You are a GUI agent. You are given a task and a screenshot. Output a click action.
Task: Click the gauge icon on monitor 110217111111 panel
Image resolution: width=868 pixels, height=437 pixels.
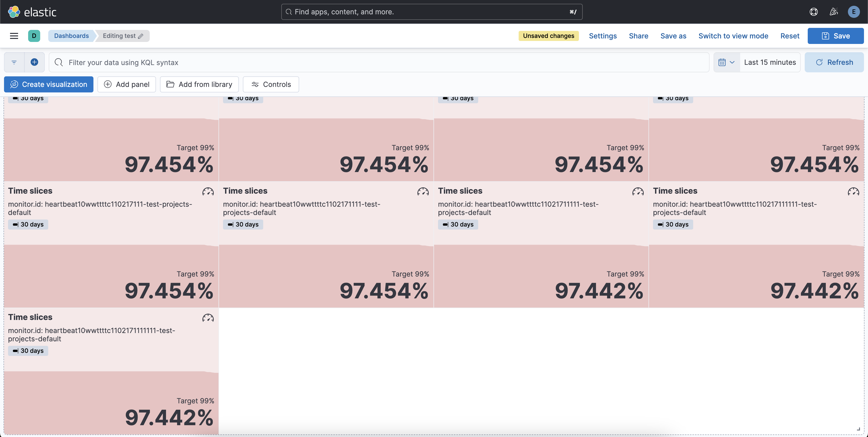pos(853,191)
